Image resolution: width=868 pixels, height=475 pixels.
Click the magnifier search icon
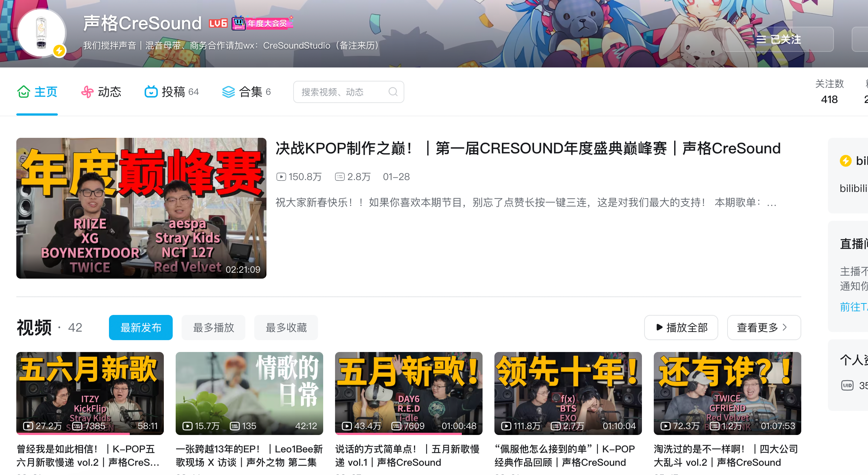393,92
